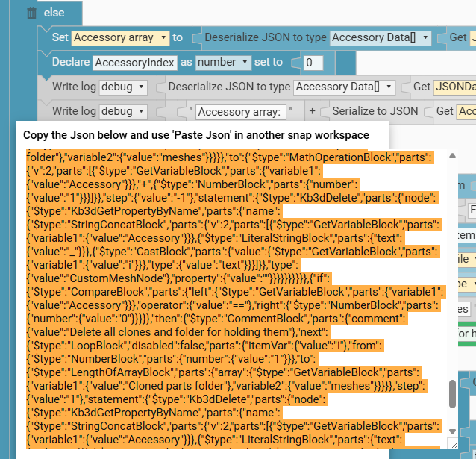Click the JSON text area scroll down arrow
The width and height of the screenshot is (476, 459).
452,431
